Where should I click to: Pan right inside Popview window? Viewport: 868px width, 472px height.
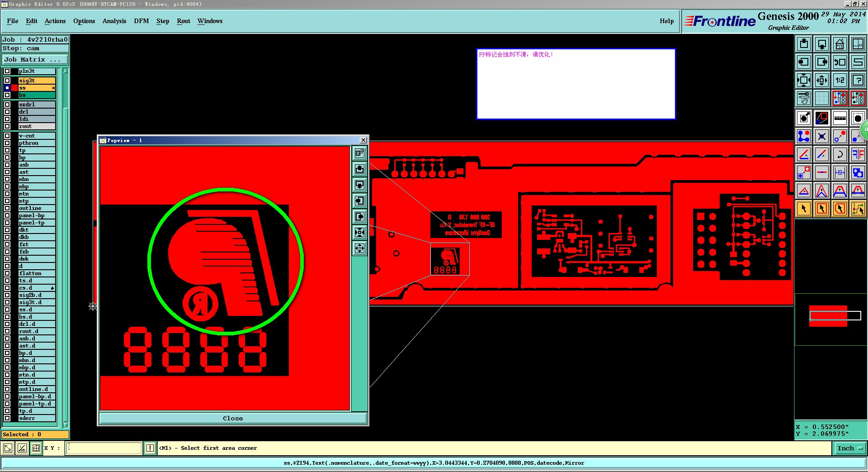point(359,217)
